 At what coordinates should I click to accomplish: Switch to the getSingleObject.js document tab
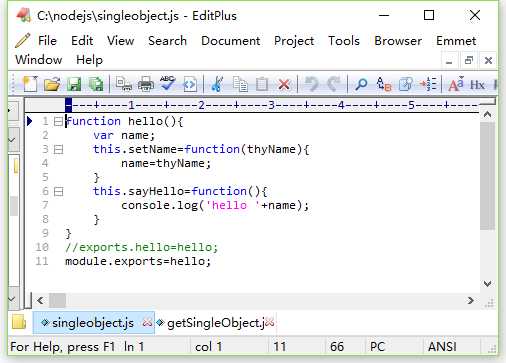pyautogui.click(x=215, y=323)
